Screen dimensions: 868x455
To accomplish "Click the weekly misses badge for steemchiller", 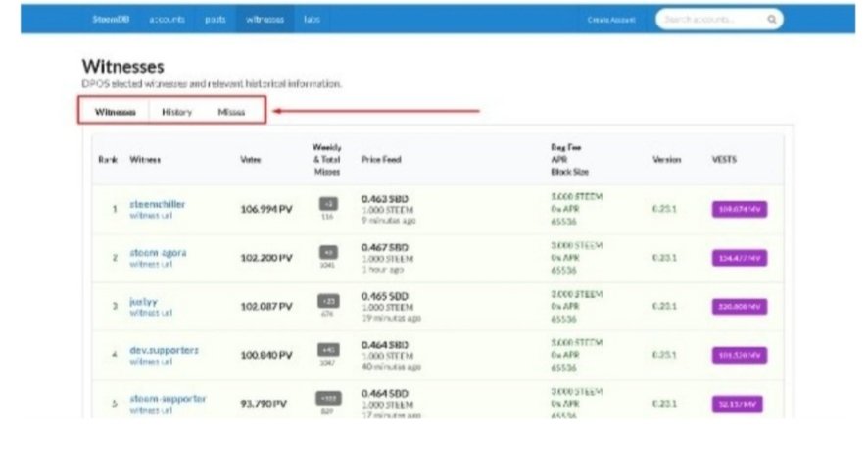I will (328, 204).
